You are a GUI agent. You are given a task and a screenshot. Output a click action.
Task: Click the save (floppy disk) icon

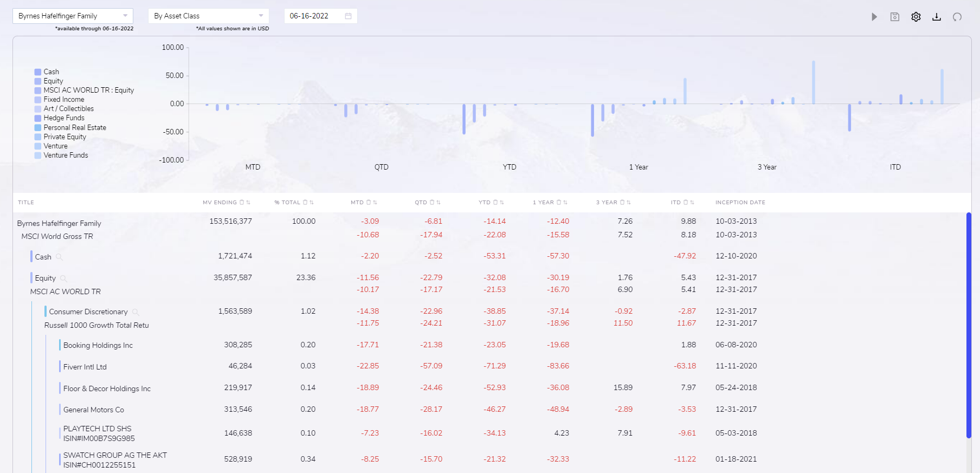895,17
